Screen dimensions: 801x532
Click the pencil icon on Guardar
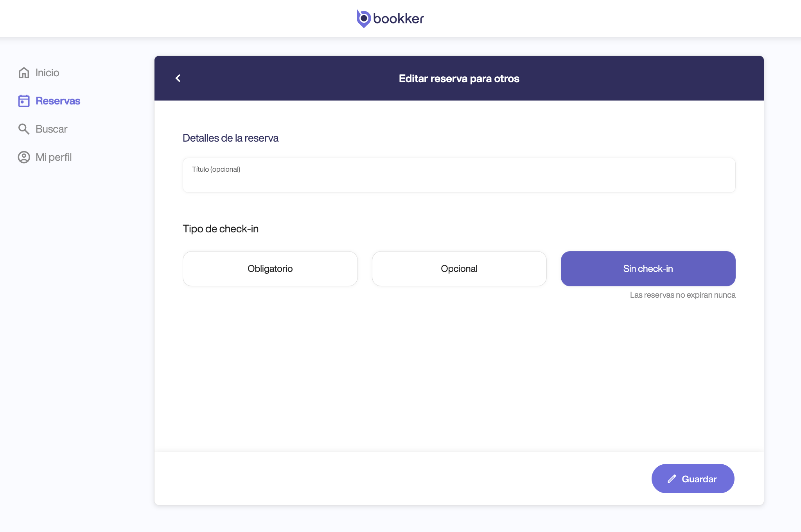672,479
